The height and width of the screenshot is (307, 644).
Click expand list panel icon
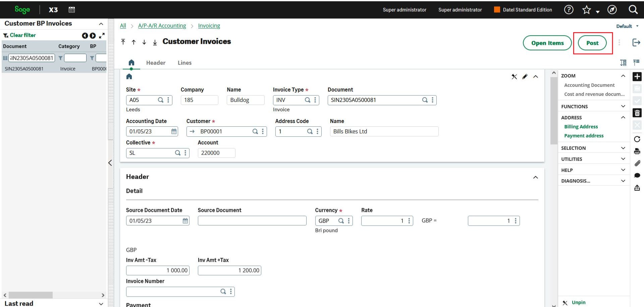pos(102,36)
